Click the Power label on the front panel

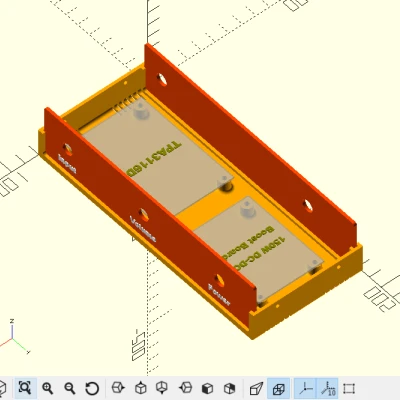pos(219,295)
